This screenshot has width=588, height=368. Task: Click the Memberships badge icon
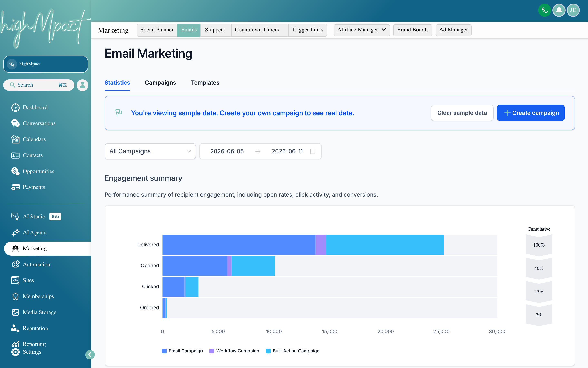point(15,296)
